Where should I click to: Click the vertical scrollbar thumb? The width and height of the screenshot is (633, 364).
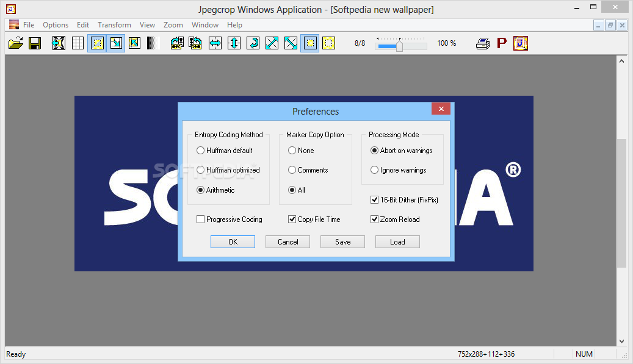click(621, 203)
